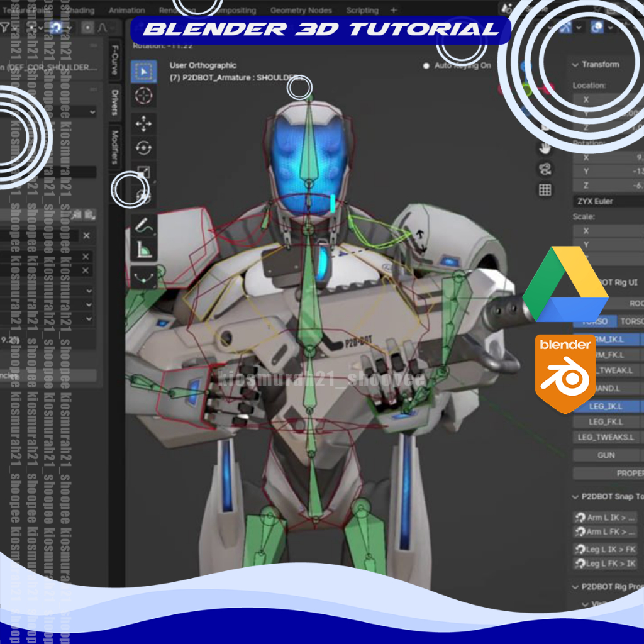Click the 'User Orthographic' viewport label

(203, 65)
